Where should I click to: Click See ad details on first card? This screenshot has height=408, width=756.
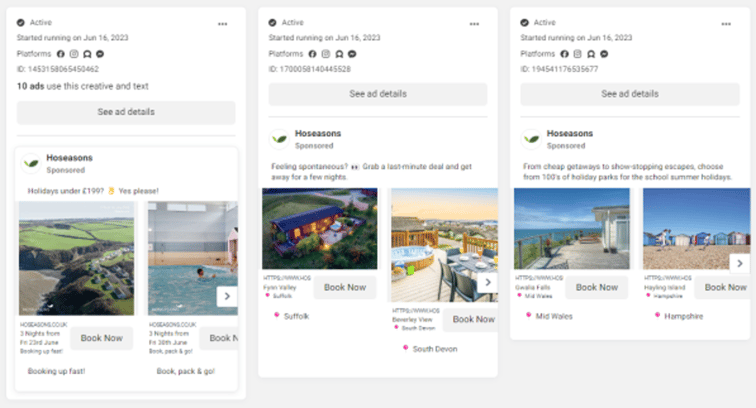126,112
